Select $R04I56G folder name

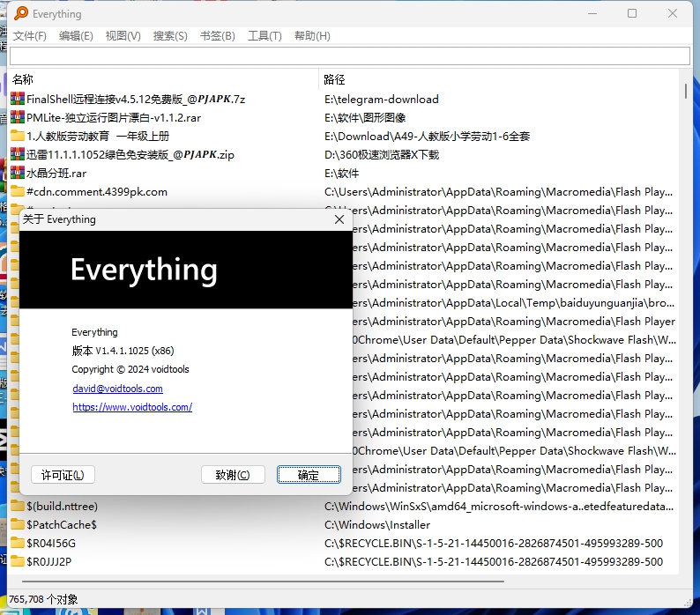coord(51,543)
